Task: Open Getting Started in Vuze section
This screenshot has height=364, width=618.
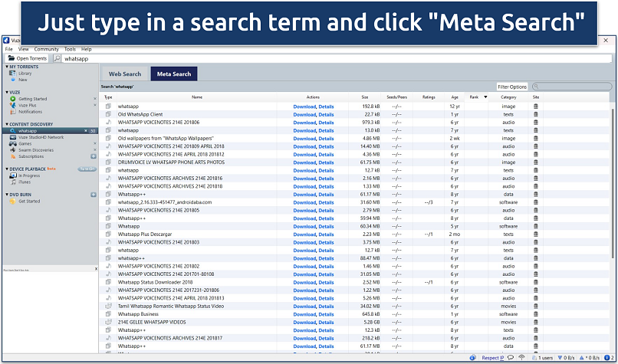Action: coord(32,99)
